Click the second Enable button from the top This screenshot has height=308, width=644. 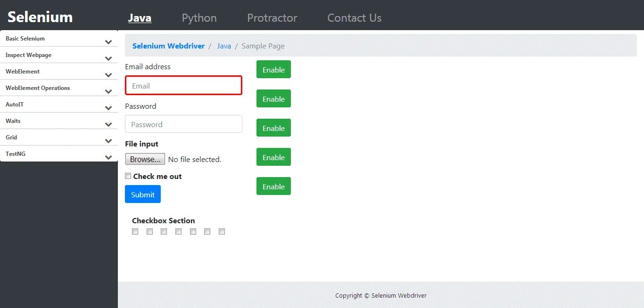tap(273, 98)
